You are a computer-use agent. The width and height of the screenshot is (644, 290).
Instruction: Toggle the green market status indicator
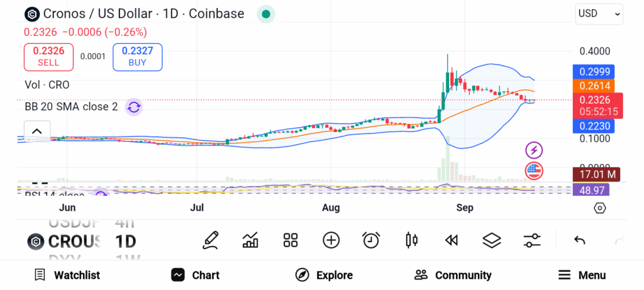[266, 14]
